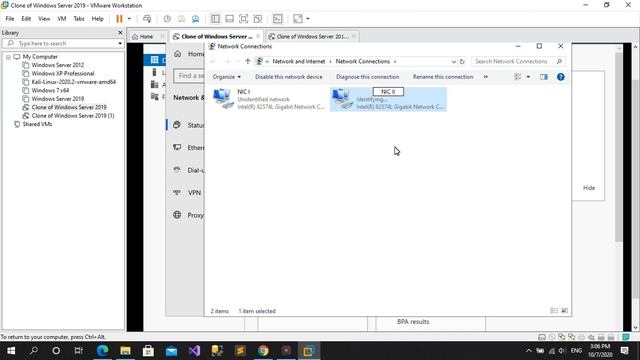Click Home in guest Settings window
The height and width of the screenshot is (360, 640).
189,54
